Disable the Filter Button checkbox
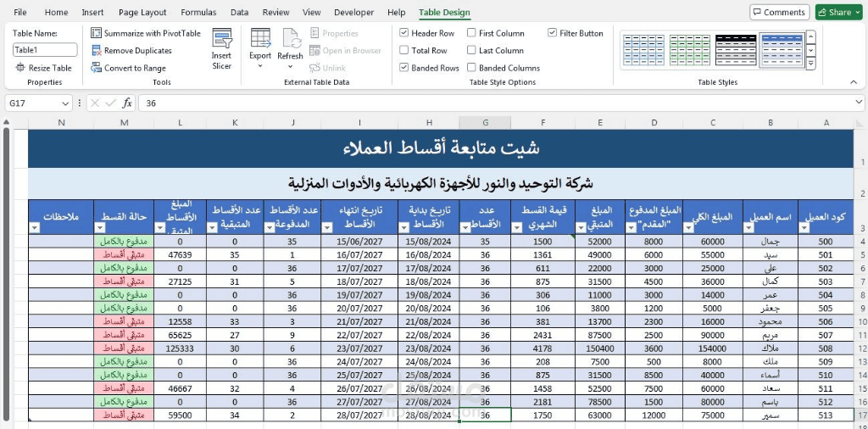 [552, 33]
